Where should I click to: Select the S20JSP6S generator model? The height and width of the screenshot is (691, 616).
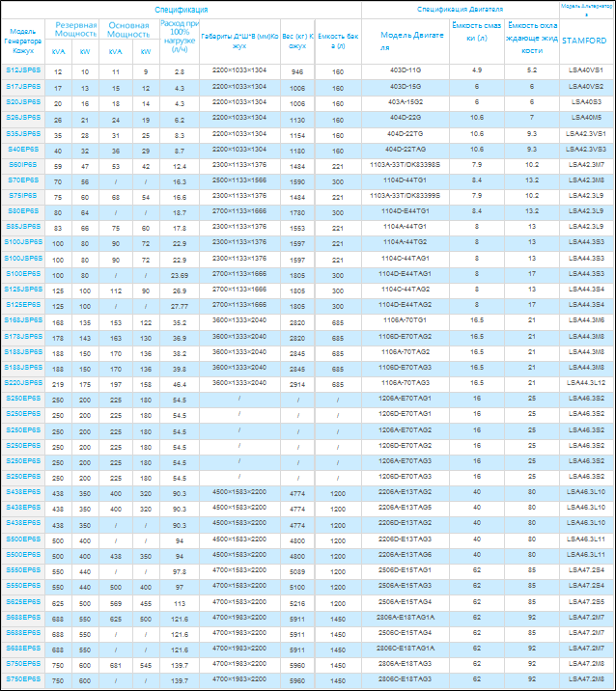tap(24, 101)
